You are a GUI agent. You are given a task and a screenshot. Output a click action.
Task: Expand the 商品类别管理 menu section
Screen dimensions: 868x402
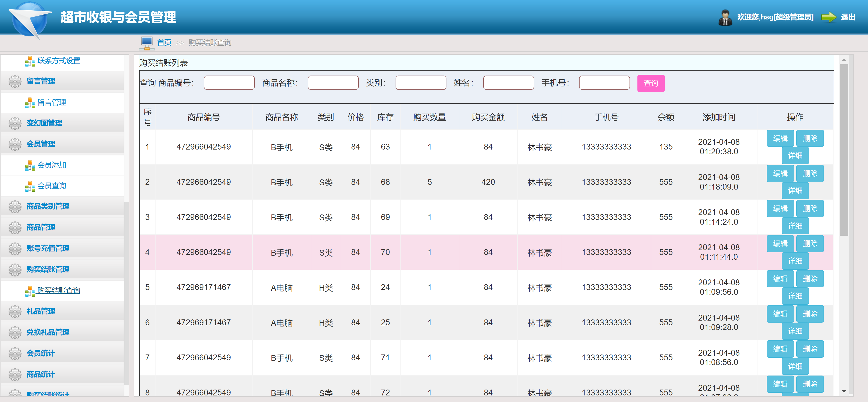pyautogui.click(x=48, y=206)
